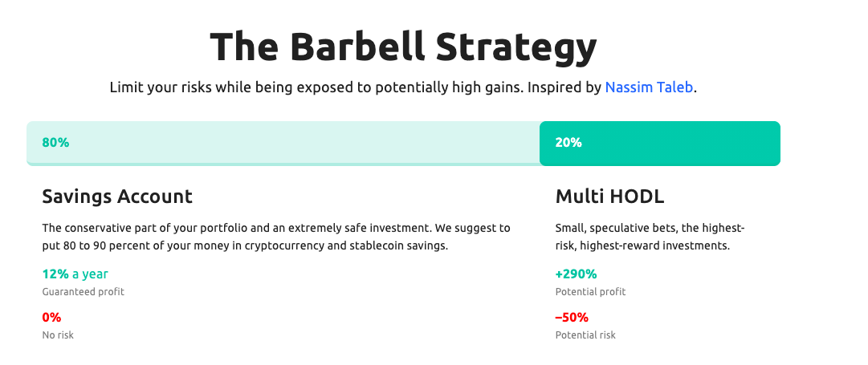Click the Savings Account description paragraph
The image size is (868, 365).
[x=276, y=237]
